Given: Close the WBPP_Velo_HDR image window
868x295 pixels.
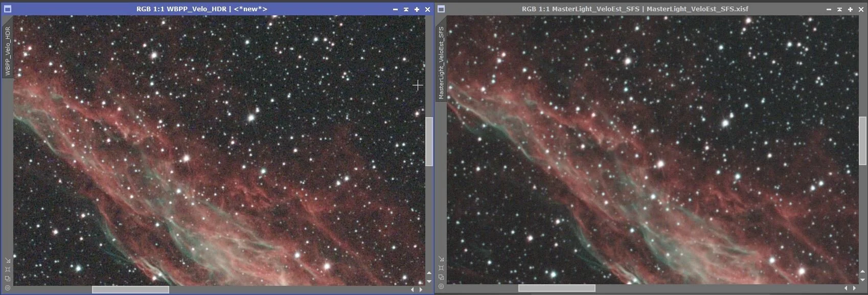Looking at the screenshot, I should (x=427, y=9).
